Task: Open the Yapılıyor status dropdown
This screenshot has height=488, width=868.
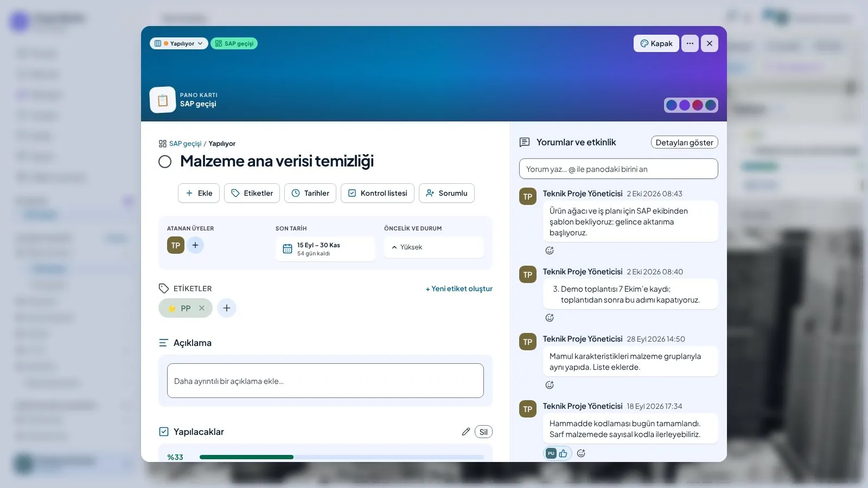Action: point(179,43)
